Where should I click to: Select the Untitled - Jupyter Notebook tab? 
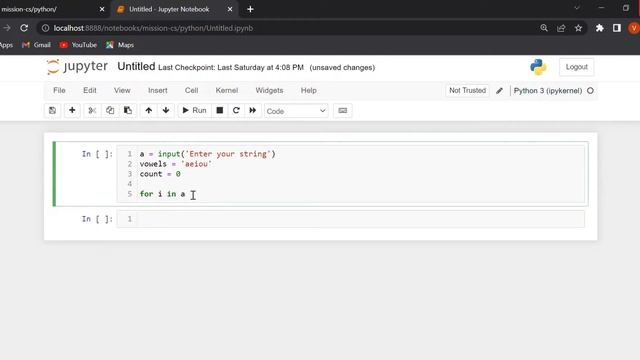pyautogui.click(x=169, y=9)
